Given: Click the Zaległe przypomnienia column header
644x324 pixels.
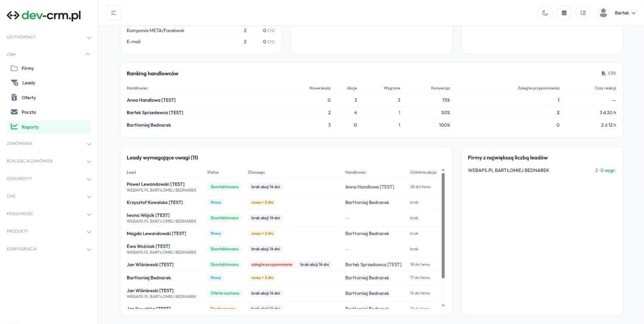Looking at the screenshot, I should click(538, 88).
